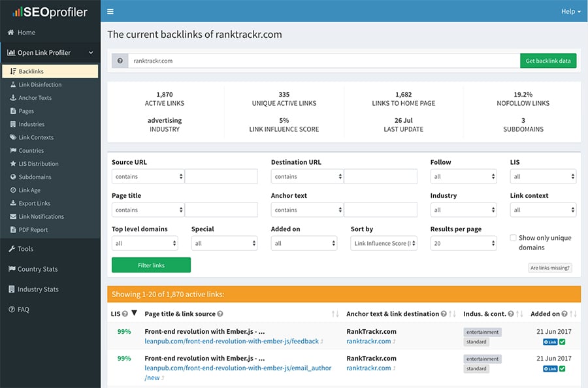Click the hamburger menu icon in top bar
588x388 pixels.
click(110, 11)
